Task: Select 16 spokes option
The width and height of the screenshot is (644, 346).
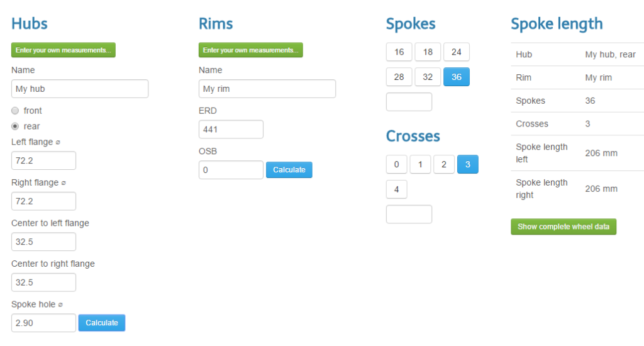Action: [x=399, y=52]
